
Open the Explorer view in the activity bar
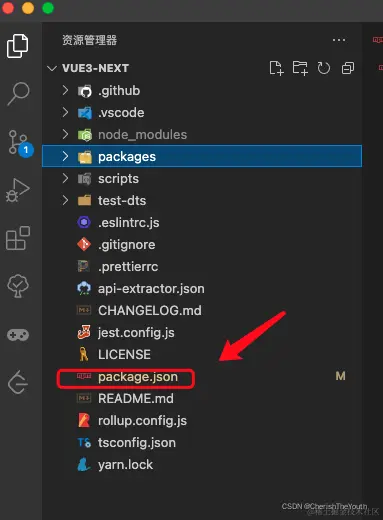[x=18, y=46]
